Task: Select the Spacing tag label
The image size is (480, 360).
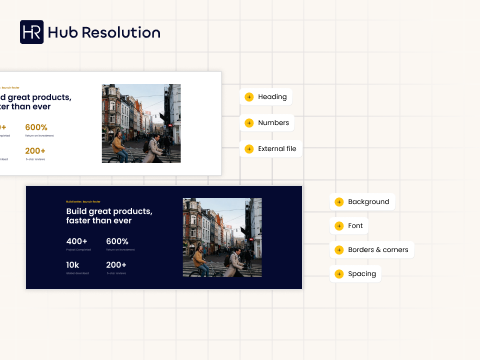Action: (362, 274)
